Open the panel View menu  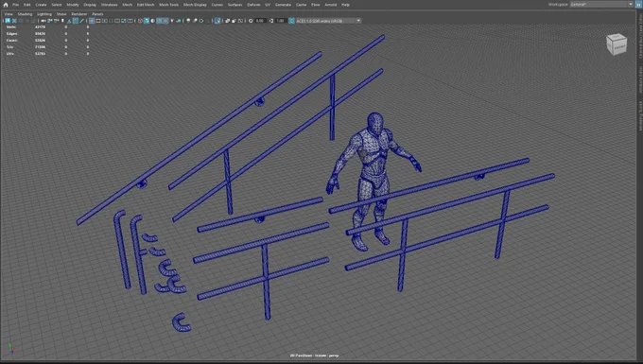pyautogui.click(x=9, y=14)
